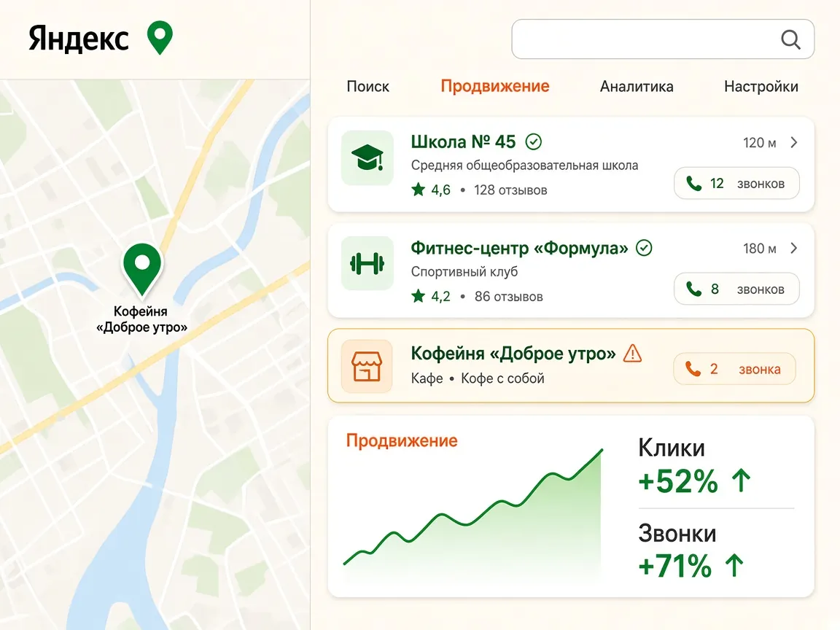Click the phone icon in 12 звонков

click(x=693, y=184)
